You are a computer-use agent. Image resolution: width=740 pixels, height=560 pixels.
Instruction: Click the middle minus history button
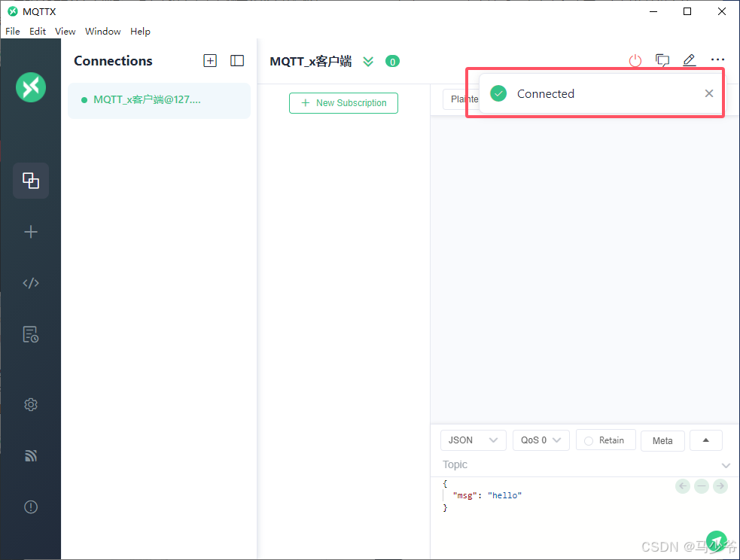702,486
